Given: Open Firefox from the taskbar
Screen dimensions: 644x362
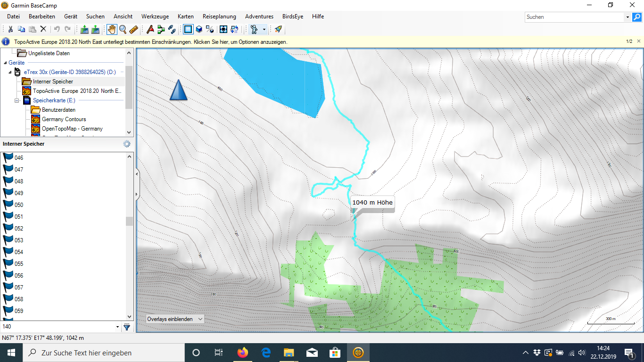Looking at the screenshot, I should (243, 353).
